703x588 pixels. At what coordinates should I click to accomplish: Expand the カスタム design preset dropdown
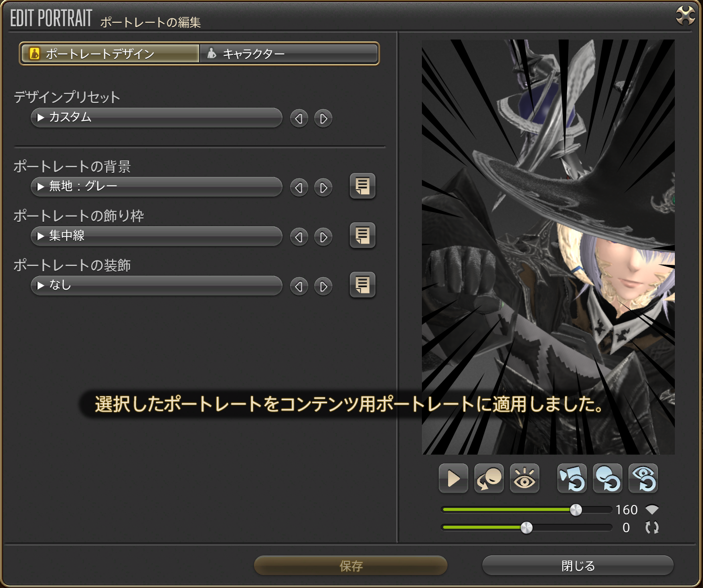(156, 118)
